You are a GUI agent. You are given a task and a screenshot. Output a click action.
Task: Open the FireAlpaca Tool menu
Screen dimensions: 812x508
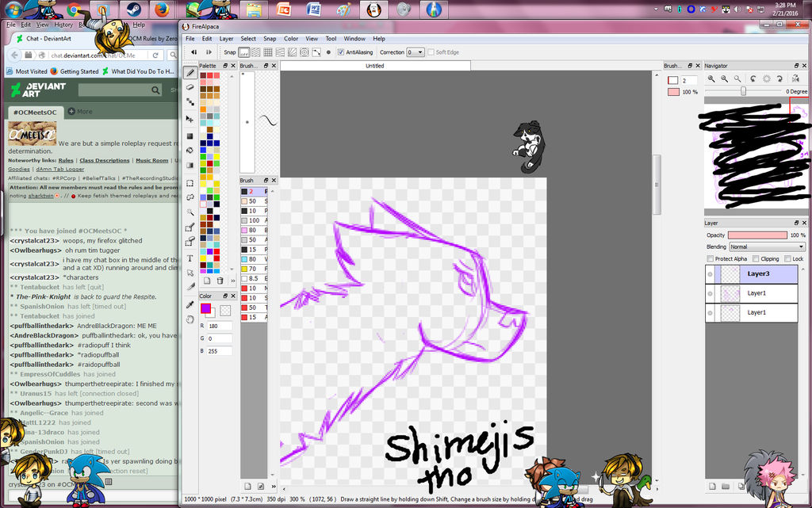click(x=331, y=39)
